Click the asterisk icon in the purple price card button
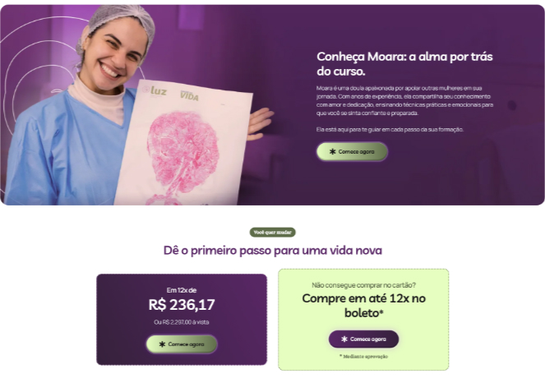This screenshot has height=392, width=545. pyautogui.click(x=162, y=344)
